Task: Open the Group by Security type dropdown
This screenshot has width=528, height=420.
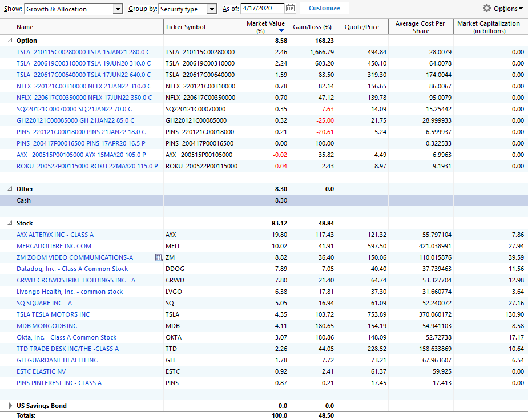Action: tap(188, 9)
